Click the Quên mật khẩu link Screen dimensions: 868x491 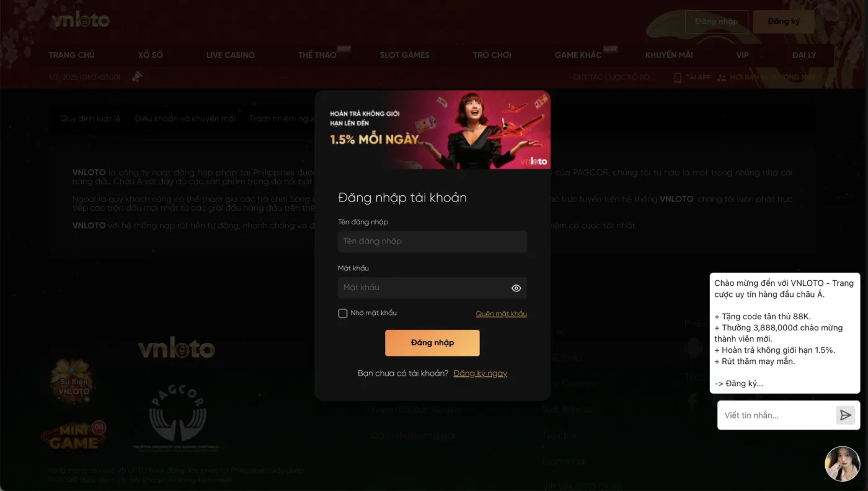(x=502, y=314)
